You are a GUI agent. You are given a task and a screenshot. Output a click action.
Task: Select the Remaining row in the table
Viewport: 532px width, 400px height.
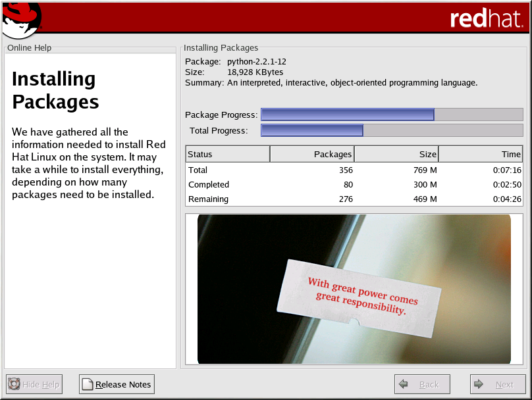tap(354, 199)
